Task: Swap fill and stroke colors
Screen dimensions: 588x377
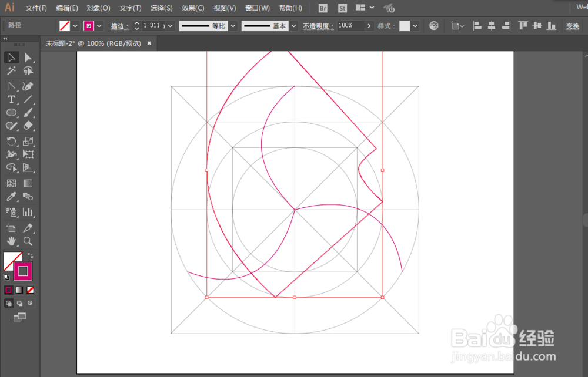Action: click(x=31, y=255)
